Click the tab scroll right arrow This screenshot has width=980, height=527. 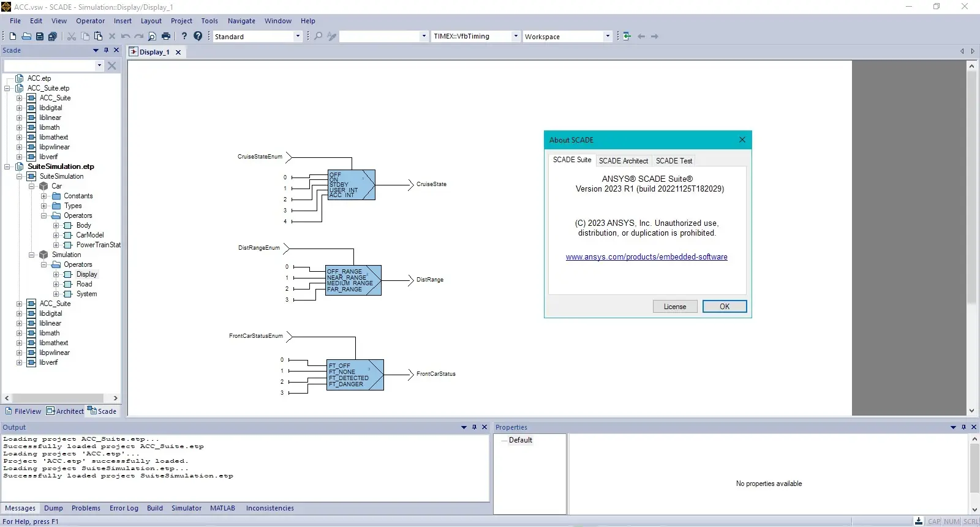(x=973, y=51)
